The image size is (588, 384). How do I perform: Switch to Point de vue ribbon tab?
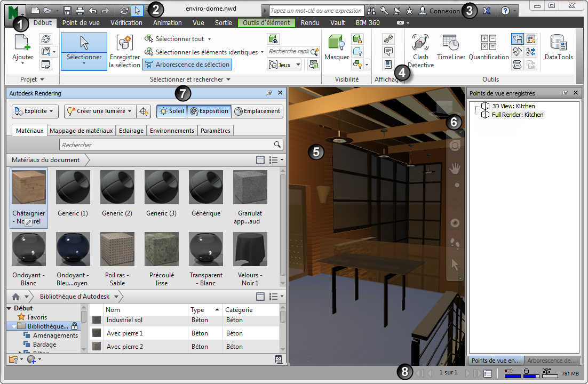(81, 23)
